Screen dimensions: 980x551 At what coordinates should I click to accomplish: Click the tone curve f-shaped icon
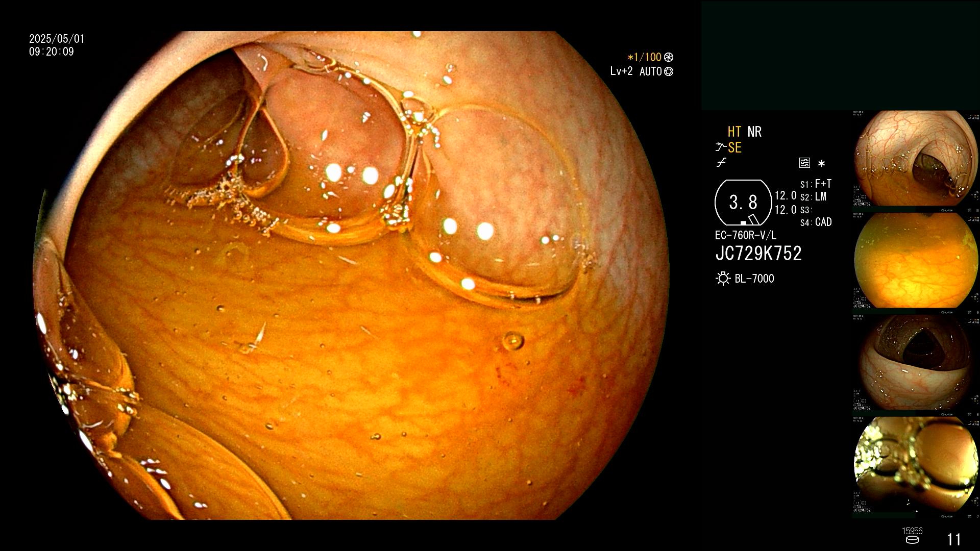[721, 163]
